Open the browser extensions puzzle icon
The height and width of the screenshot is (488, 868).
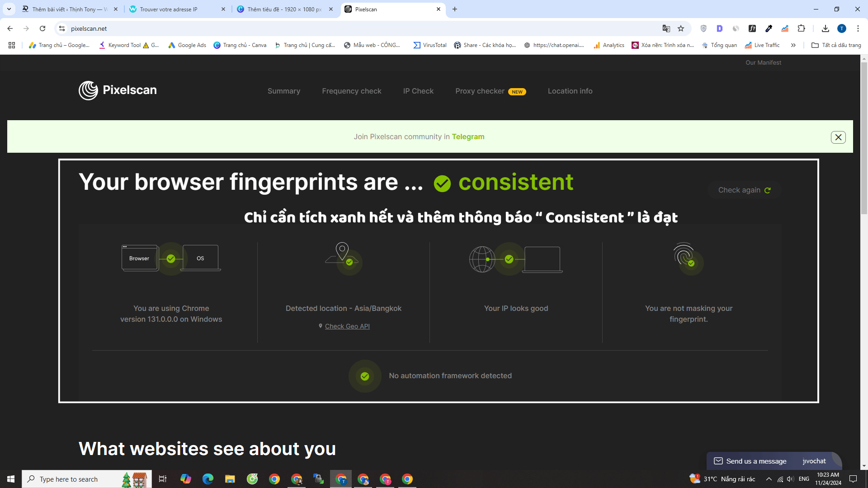click(802, 28)
